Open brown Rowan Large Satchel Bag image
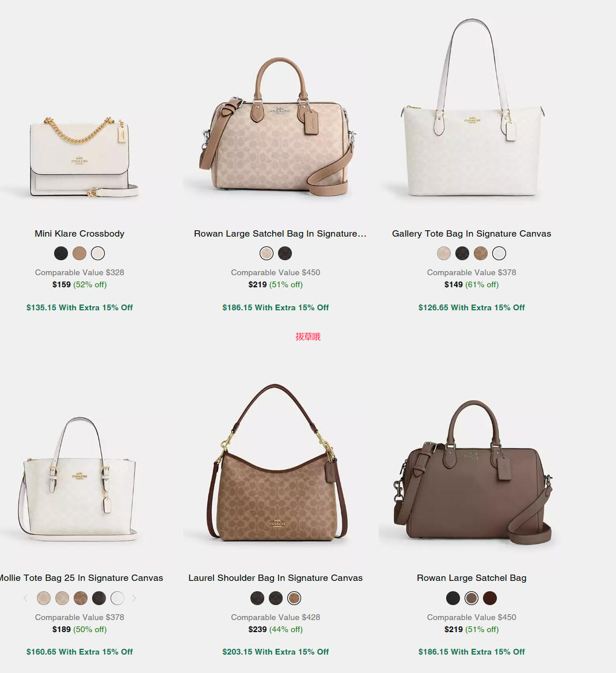 pyautogui.click(x=472, y=472)
